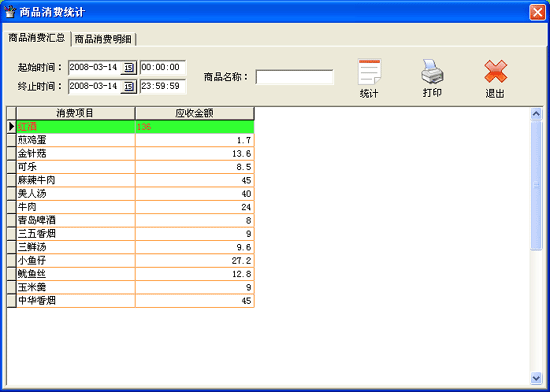This screenshot has width=550, height=392.
Task: Switch to the 商品消费汇总 tab
Action: (36, 38)
